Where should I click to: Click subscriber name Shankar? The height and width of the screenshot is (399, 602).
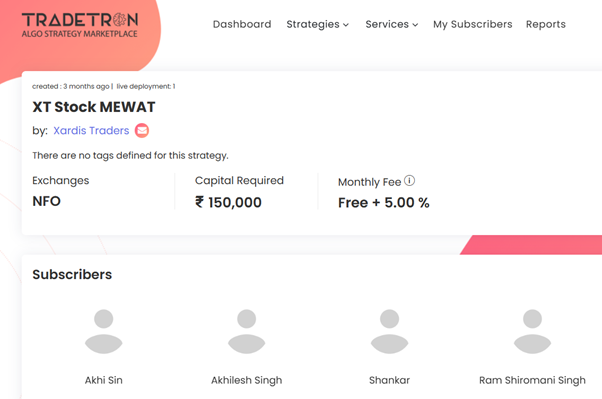[389, 380]
